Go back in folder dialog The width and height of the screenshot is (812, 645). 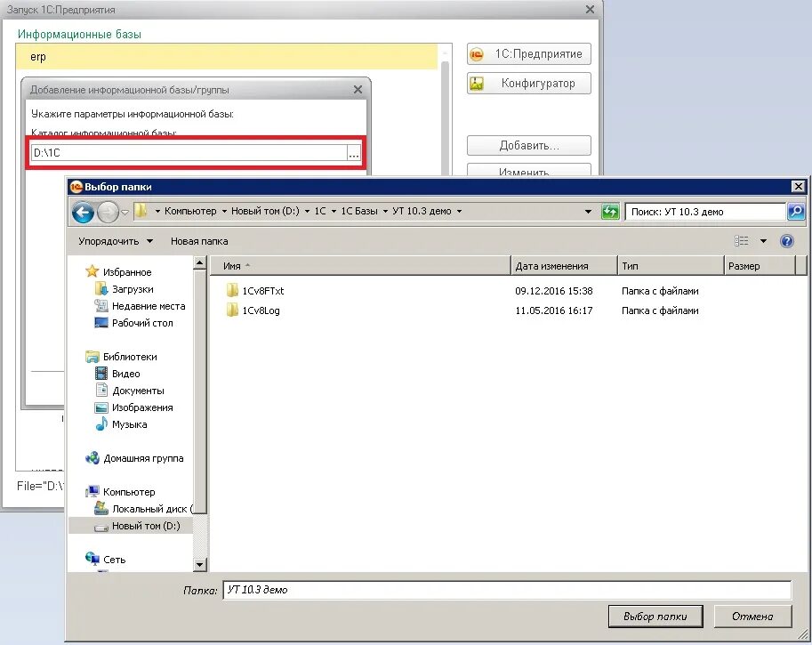(83, 212)
